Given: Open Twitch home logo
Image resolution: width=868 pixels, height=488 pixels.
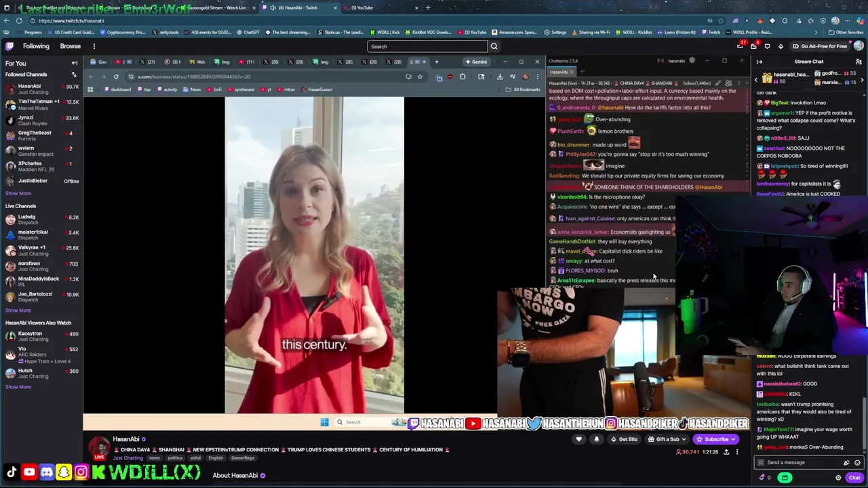Looking at the screenshot, I should 9,46.
